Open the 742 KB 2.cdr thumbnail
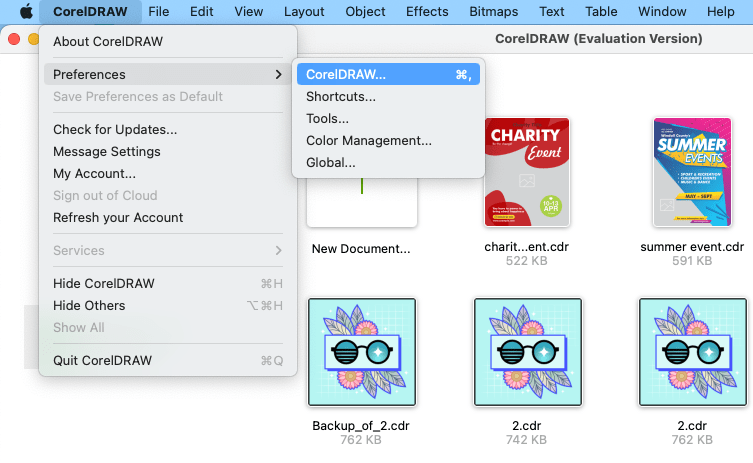Image resolution: width=753 pixels, height=463 pixels. click(527, 352)
